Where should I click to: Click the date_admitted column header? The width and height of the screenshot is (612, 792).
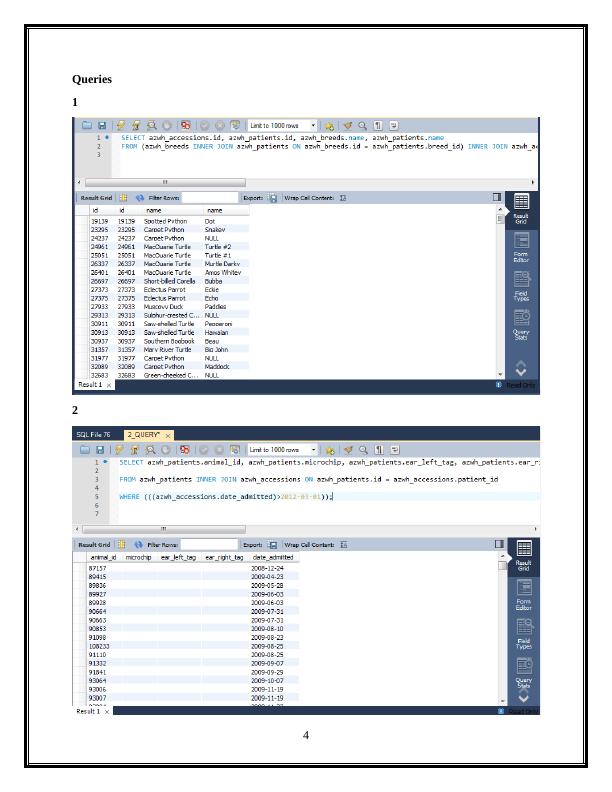point(272,556)
